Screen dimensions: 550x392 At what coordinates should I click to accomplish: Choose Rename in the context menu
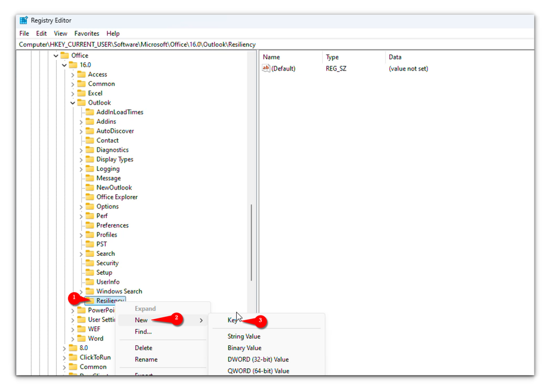click(x=163, y=360)
